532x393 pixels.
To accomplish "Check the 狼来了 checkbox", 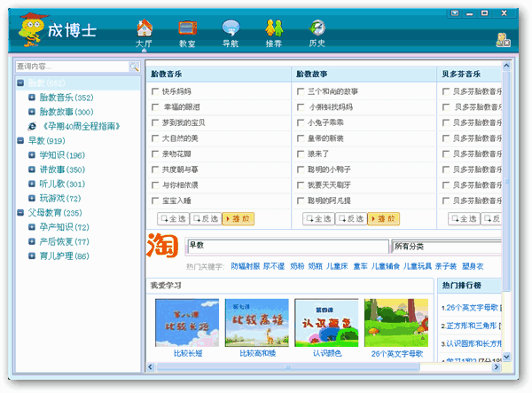I will click(301, 154).
